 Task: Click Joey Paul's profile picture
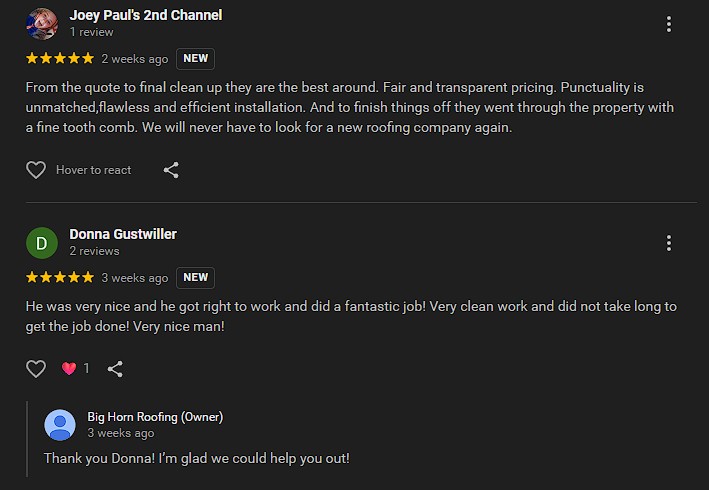[x=42, y=23]
